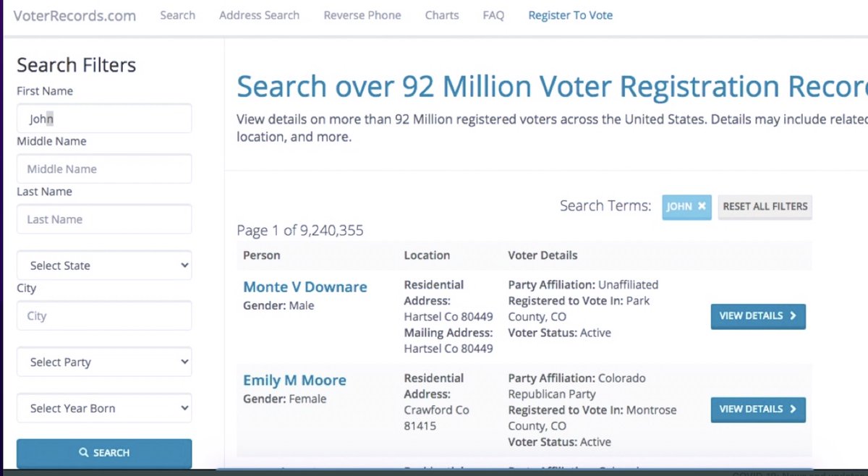The width and height of the screenshot is (868, 476).
Task: Click chevron on Monte Downare's View Details
Action: (x=793, y=316)
